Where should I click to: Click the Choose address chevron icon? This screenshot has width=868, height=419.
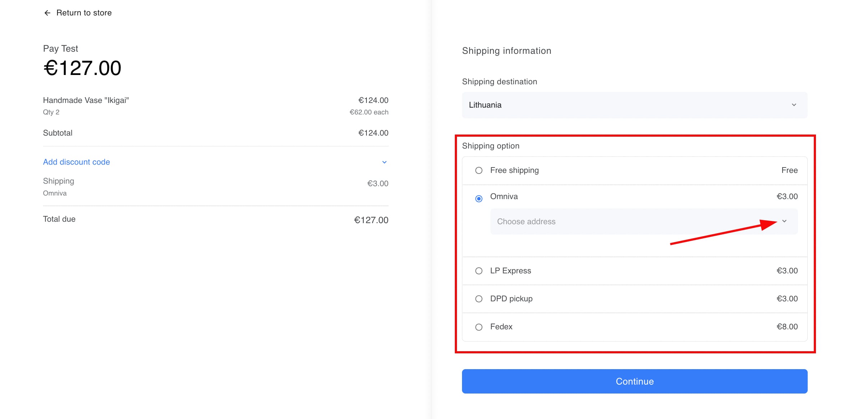coord(785,221)
